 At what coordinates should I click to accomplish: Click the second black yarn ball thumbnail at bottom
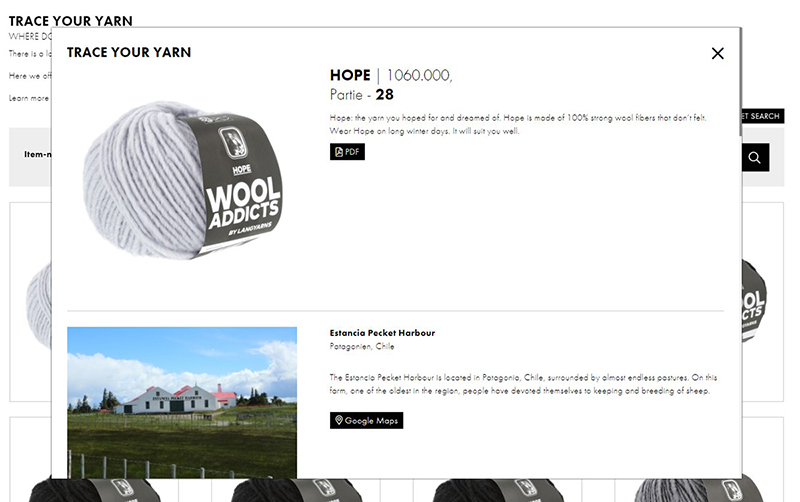coord(296,490)
